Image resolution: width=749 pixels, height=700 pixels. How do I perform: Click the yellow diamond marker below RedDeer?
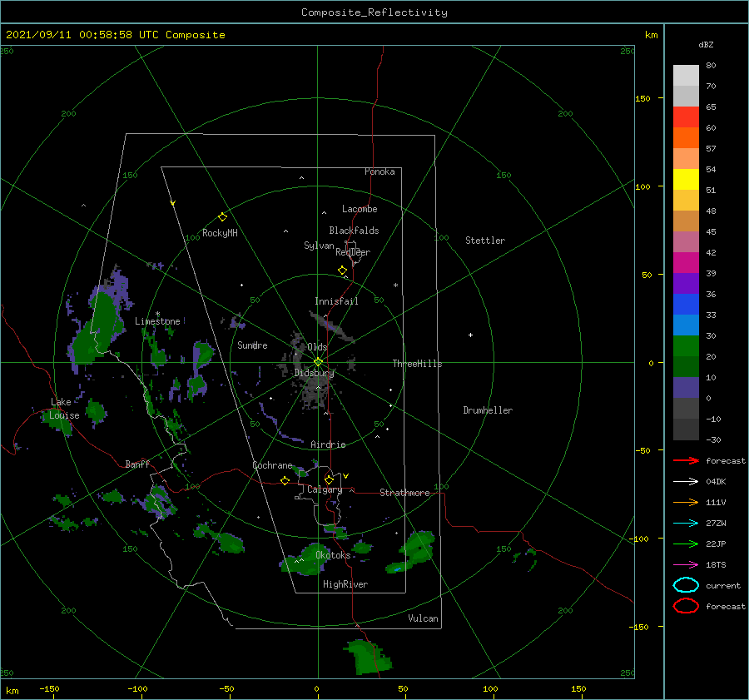(342, 271)
